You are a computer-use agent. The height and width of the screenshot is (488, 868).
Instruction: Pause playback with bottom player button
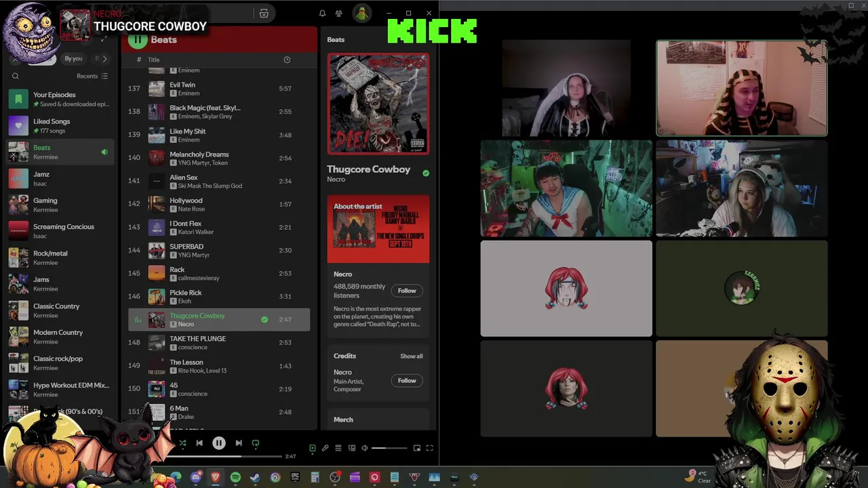pyautogui.click(x=219, y=443)
